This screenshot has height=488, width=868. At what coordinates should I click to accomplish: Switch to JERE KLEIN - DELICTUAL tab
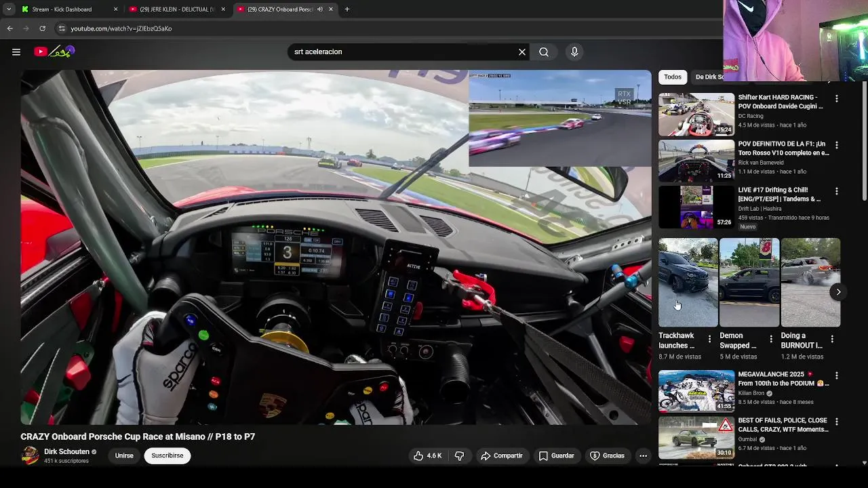click(x=176, y=9)
